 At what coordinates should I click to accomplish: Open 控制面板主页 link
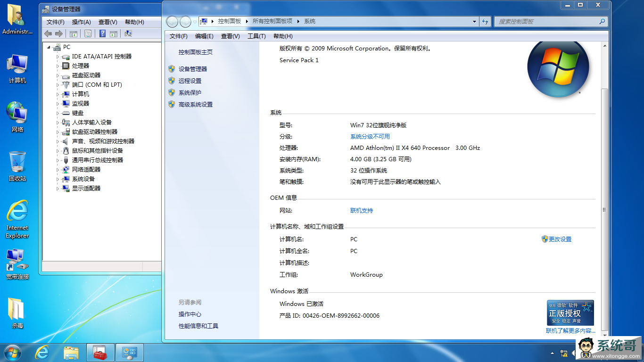(196, 52)
